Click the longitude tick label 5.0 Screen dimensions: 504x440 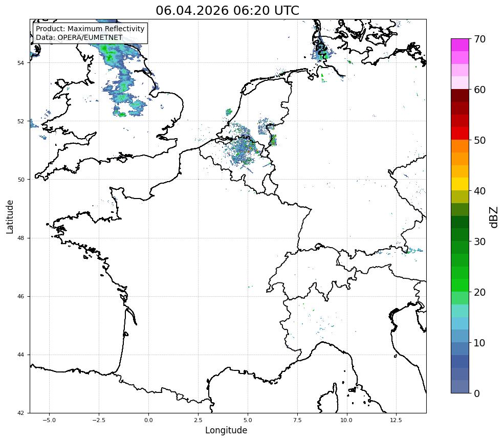pyautogui.click(x=248, y=420)
